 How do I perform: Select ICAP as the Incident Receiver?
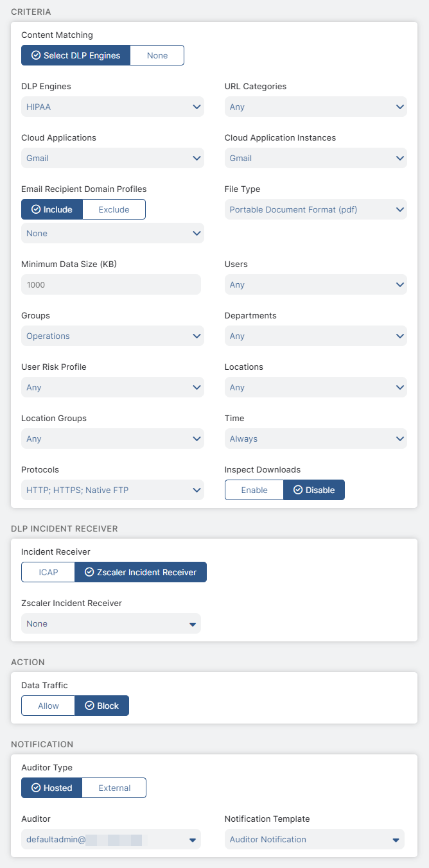(48, 572)
